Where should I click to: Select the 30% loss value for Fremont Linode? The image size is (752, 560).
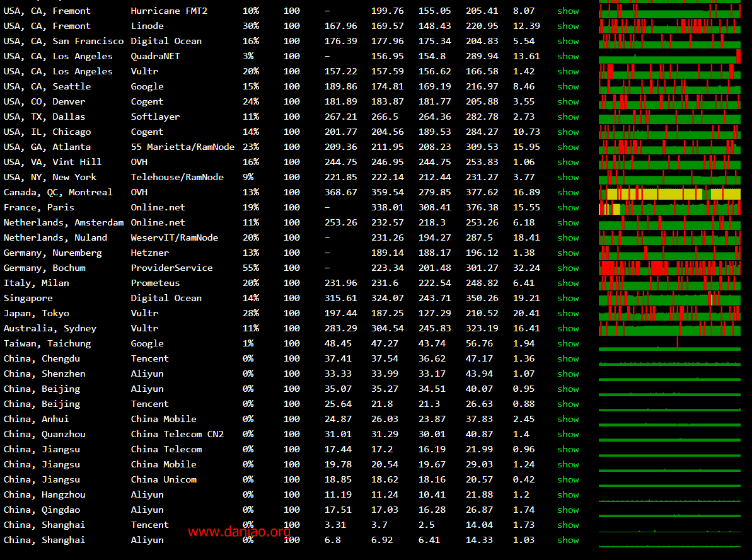pos(251,26)
